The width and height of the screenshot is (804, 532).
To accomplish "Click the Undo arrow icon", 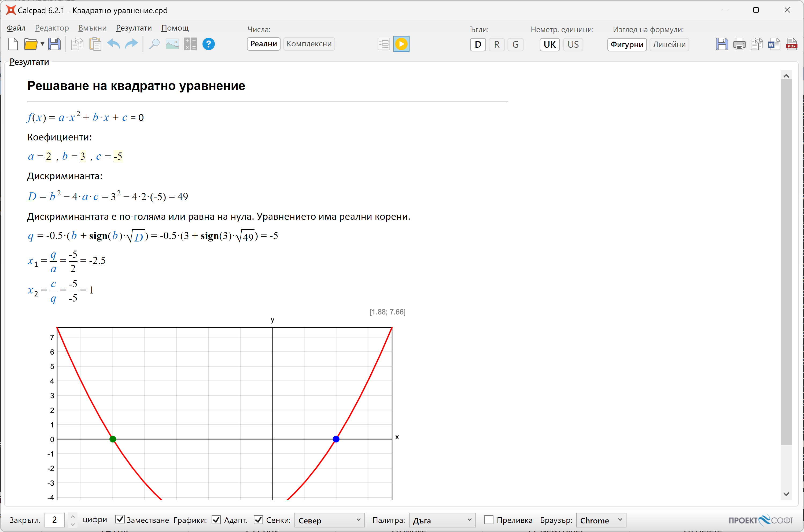I will pyautogui.click(x=113, y=44).
